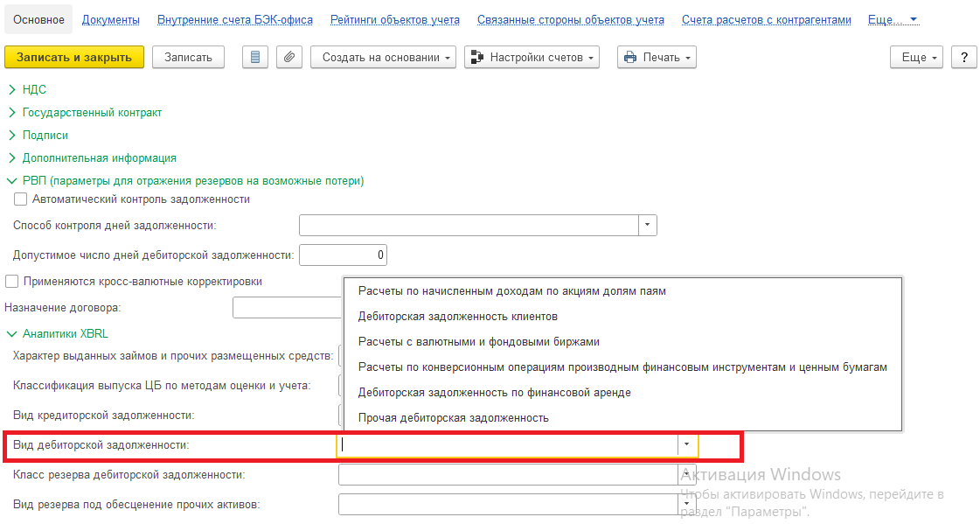The image size is (980, 524).
Task: Open Способ контроля дней задолженности dropdown
Action: click(647, 226)
